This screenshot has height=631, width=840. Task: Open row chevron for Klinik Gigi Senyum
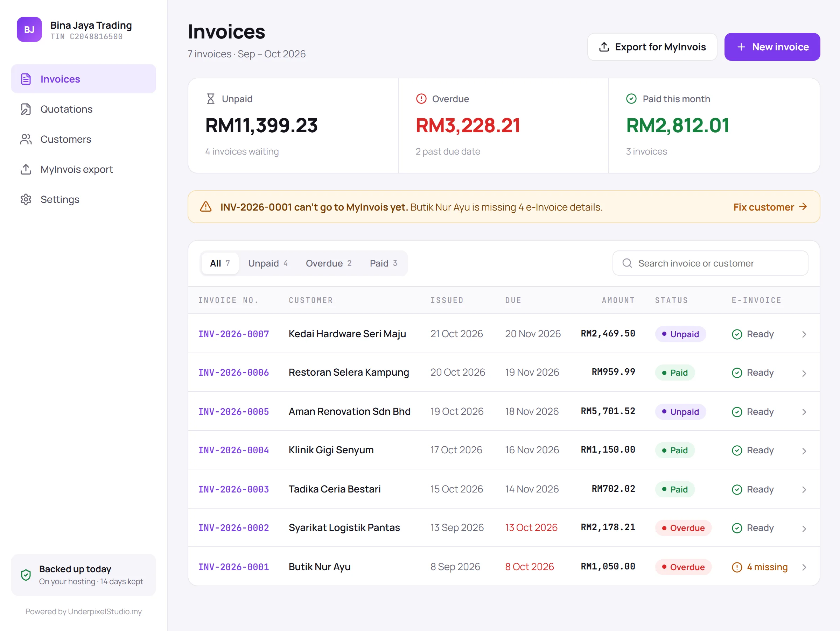804,451
